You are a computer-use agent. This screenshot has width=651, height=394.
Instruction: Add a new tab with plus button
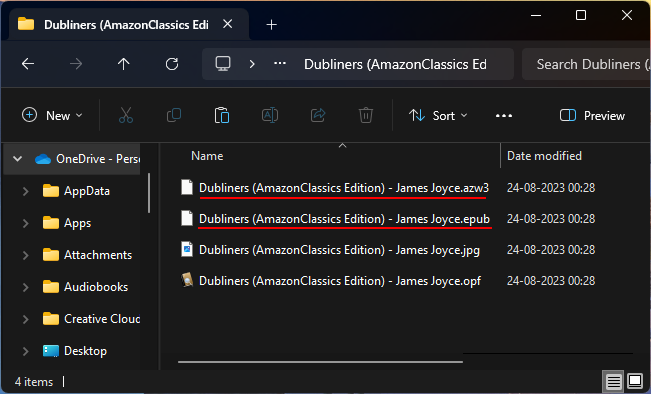pyautogui.click(x=272, y=24)
